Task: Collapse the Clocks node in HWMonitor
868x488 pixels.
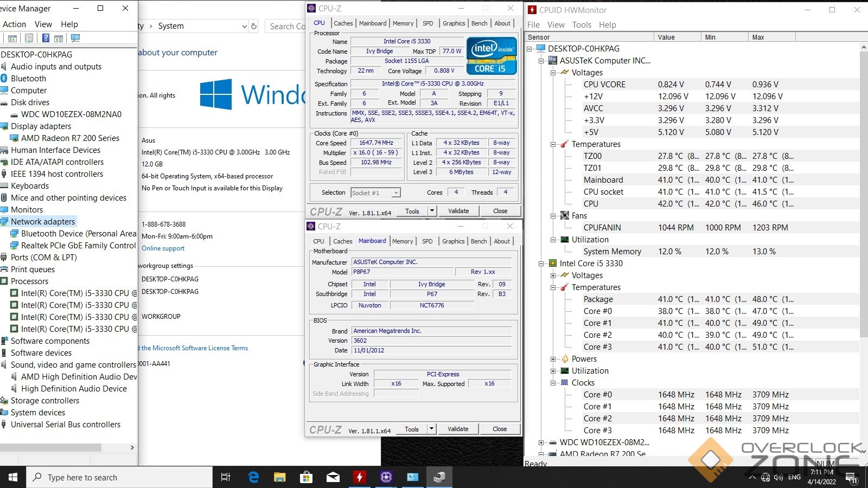Action: pos(553,383)
